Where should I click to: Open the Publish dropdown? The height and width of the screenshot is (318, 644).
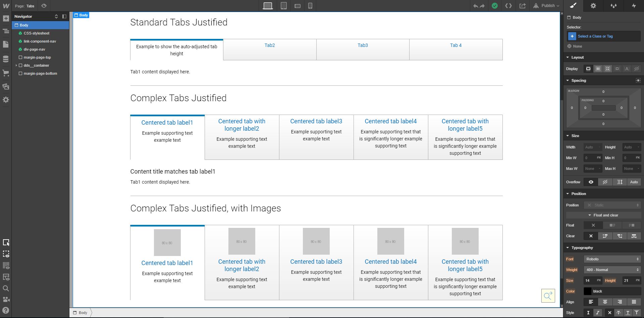pyautogui.click(x=546, y=6)
